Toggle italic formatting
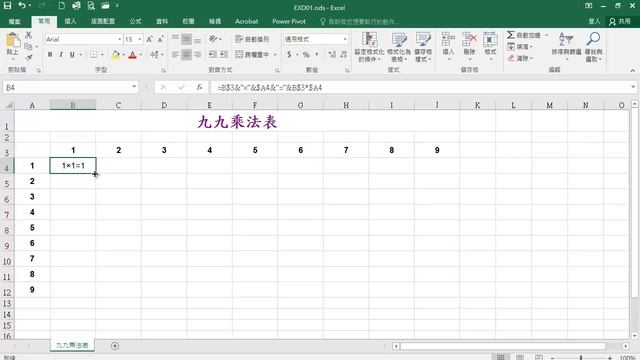The height and width of the screenshot is (360, 640). tap(61, 54)
